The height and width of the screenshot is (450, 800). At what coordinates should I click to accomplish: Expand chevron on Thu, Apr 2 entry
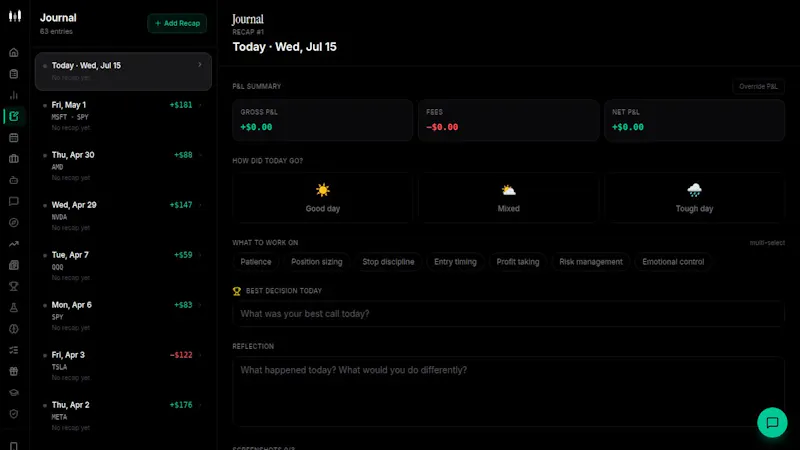point(200,405)
